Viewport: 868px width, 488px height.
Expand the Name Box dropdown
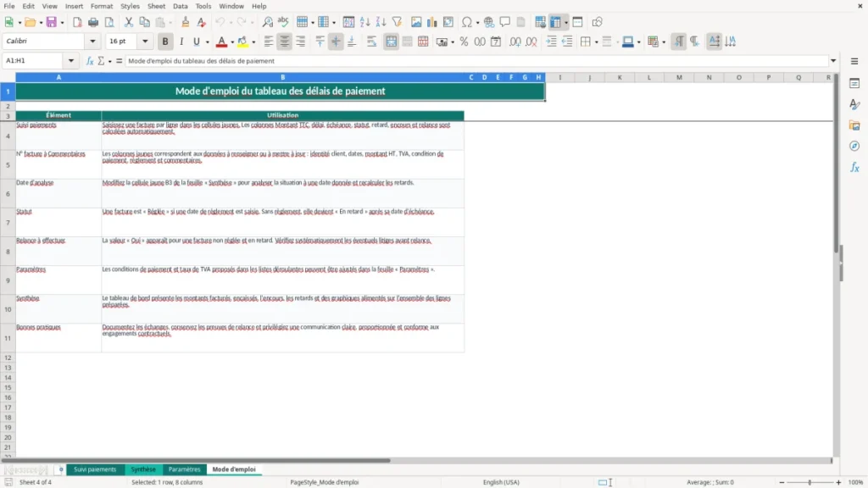pyautogui.click(x=71, y=61)
